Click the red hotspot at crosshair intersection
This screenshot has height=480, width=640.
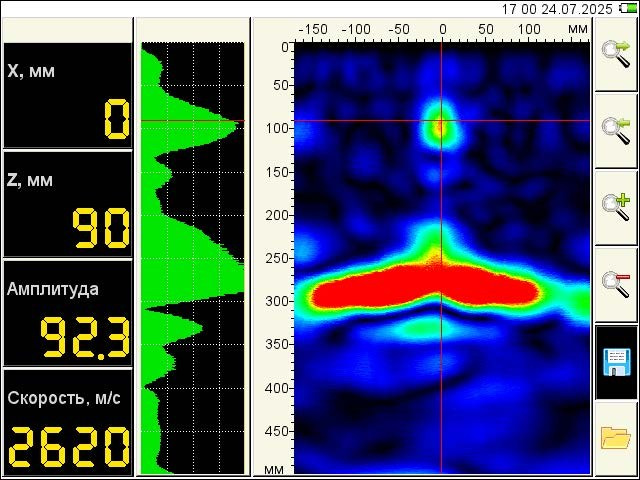point(441,122)
